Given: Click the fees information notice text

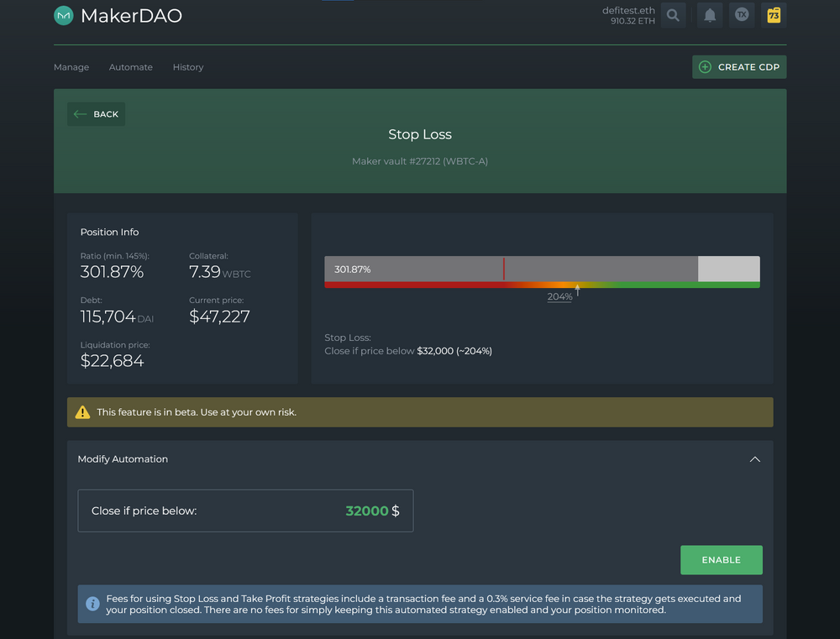Looking at the screenshot, I should 423,604.
